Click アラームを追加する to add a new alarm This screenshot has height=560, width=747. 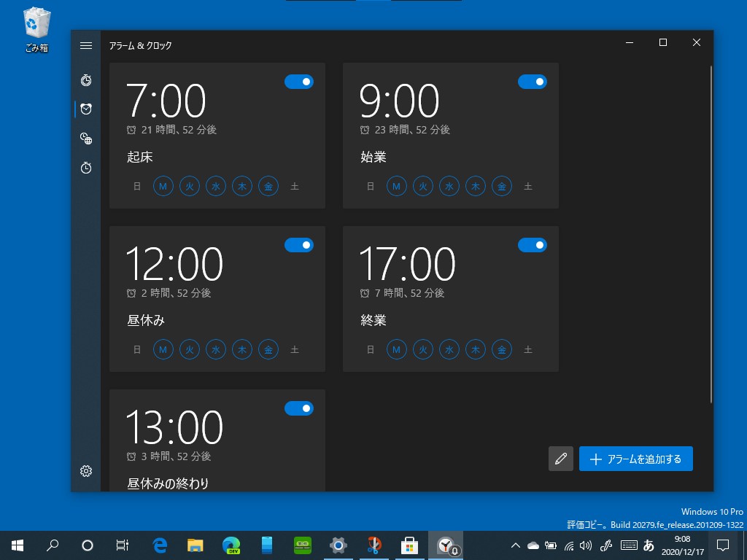point(635,459)
